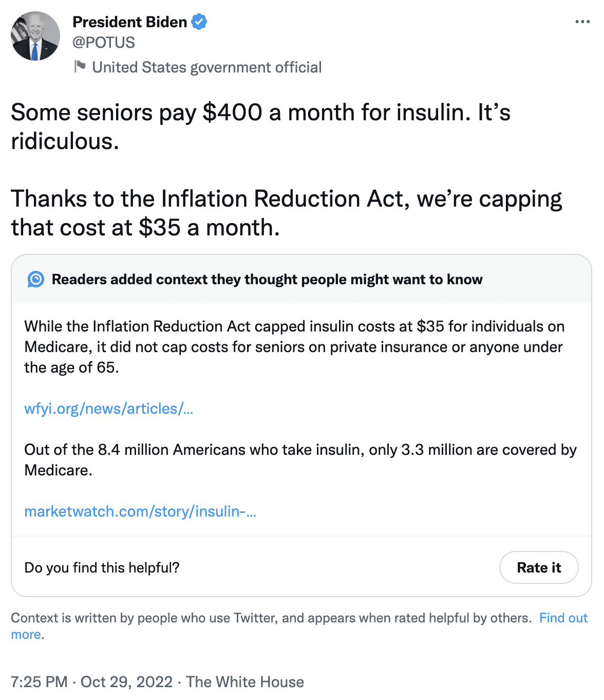
Task: Click the note paragraph about Medicare insulin cap
Action: (294, 347)
